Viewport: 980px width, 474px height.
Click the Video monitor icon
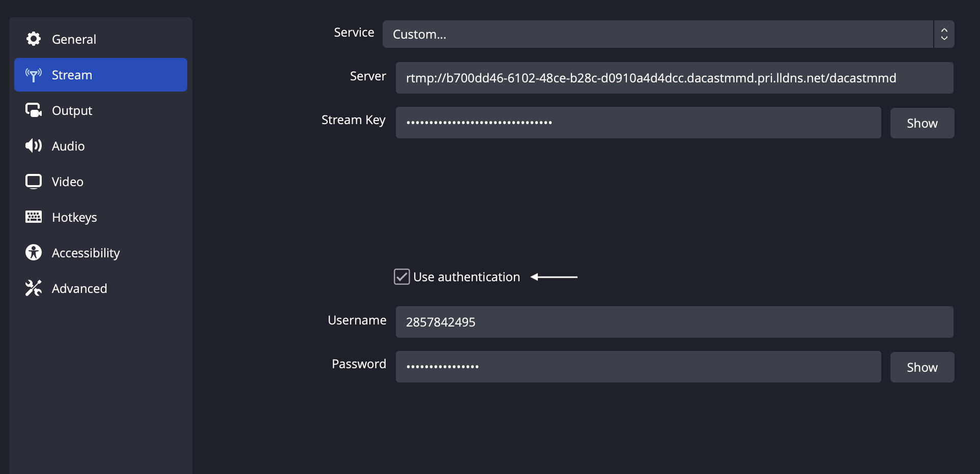click(x=34, y=182)
